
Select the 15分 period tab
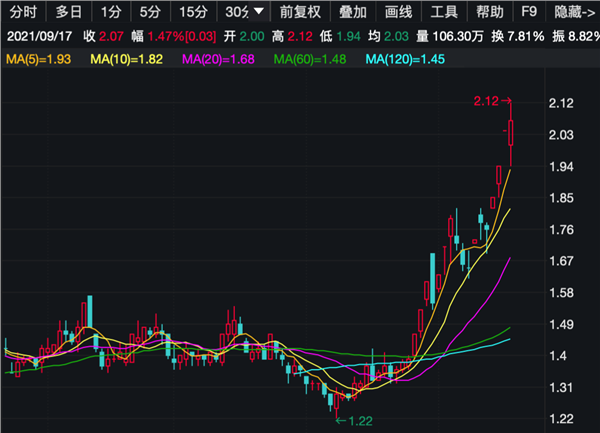pyautogui.click(x=194, y=12)
